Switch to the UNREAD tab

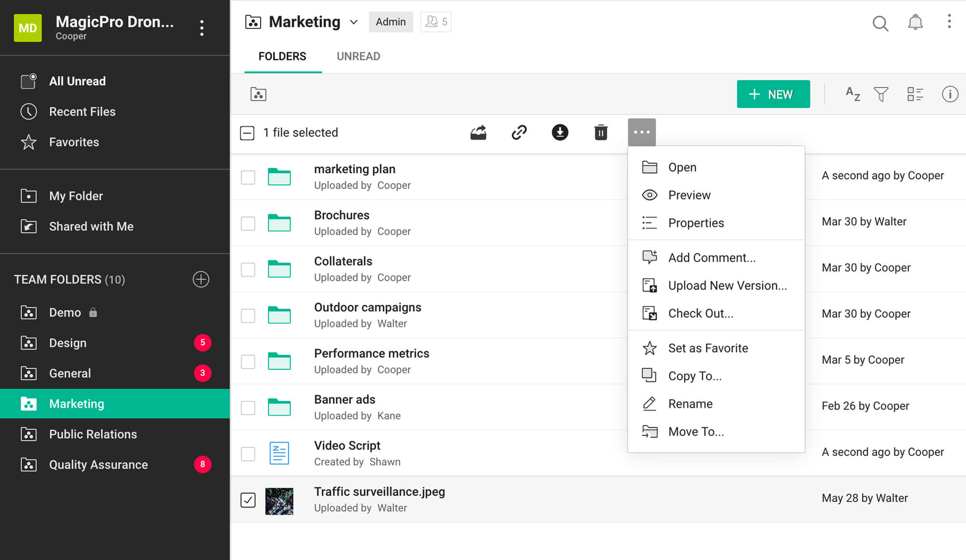pyautogui.click(x=358, y=56)
